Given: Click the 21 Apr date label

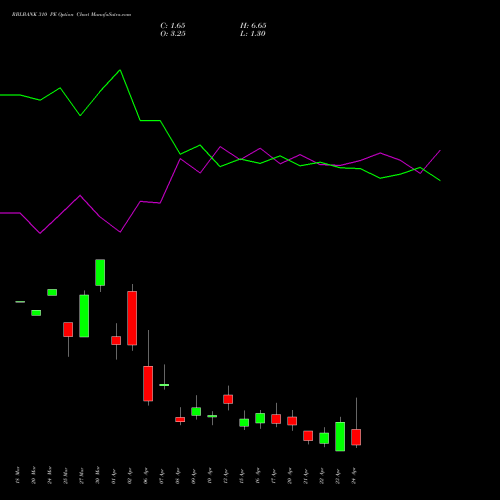Looking at the screenshot, I should 306,475.
